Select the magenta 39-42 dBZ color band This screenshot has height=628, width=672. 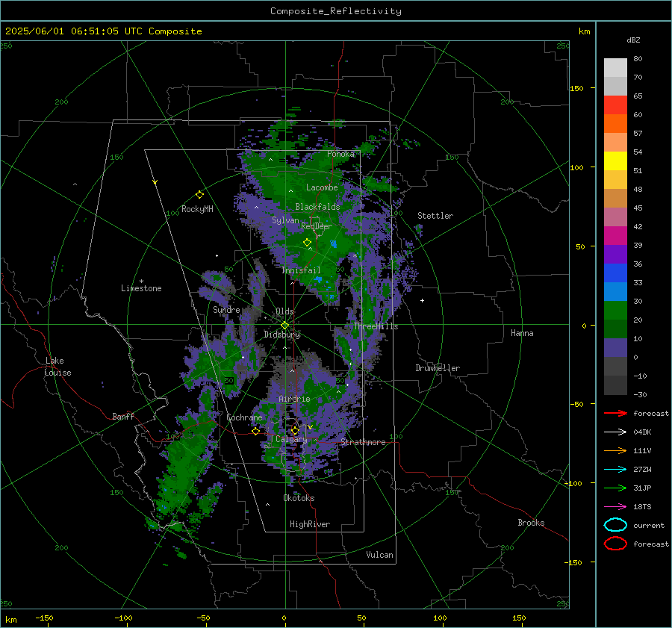coord(615,235)
